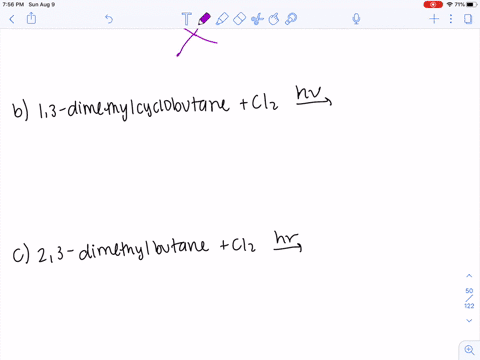
Task: Select the Scissors cut tool
Action: pyautogui.click(x=257, y=19)
